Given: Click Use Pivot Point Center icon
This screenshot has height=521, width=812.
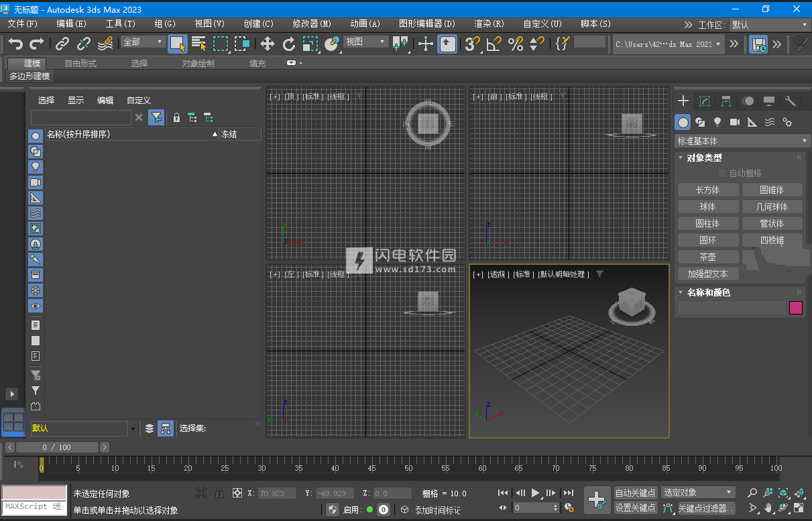Looking at the screenshot, I should pos(400,44).
